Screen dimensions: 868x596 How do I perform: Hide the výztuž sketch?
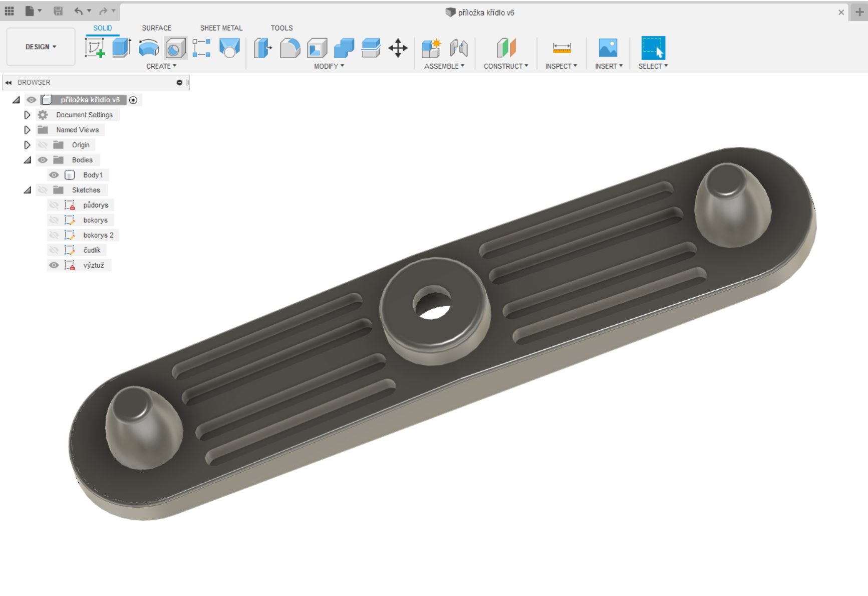pyautogui.click(x=54, y=265)
